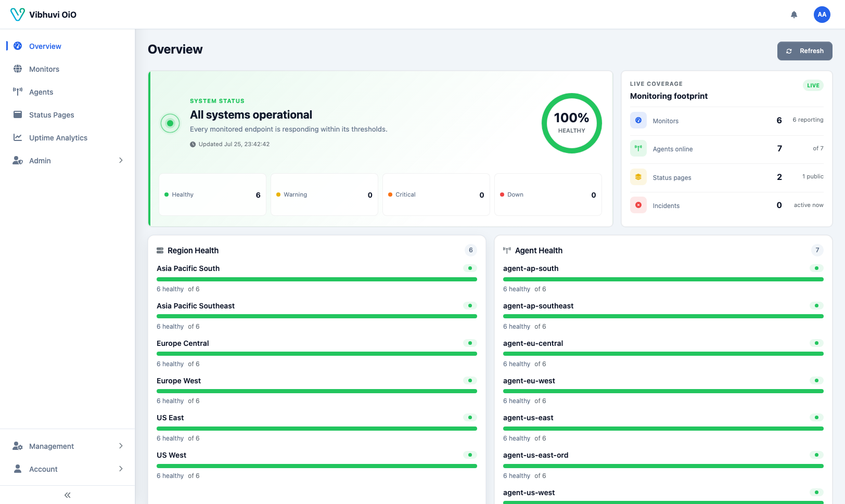Click the Status pages layers icon

638,177
